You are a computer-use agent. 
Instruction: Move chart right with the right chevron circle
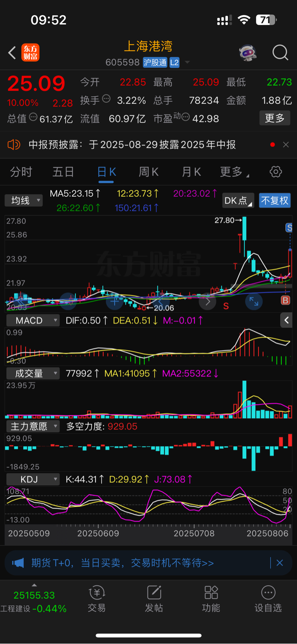coord(207,301)
